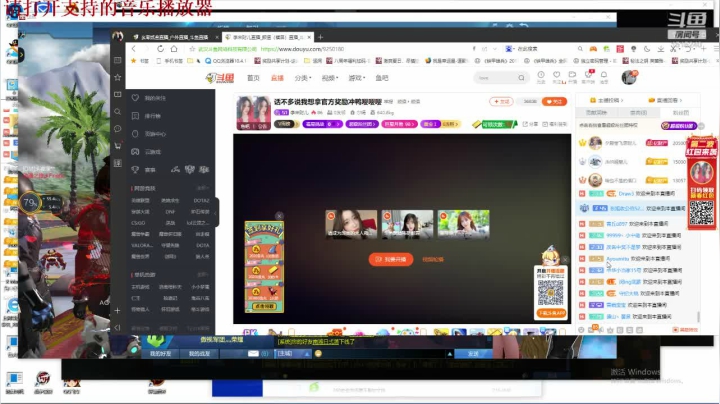
Task: Click the envelope mail icon in game bar
Action: tap(253, 354)
